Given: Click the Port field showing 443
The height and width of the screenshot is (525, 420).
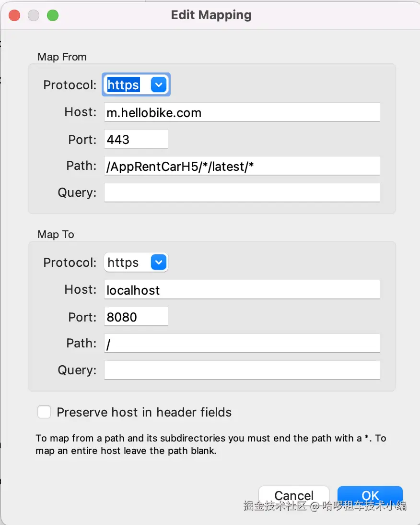Looking at the screenshot, I should click(x=136, y=139).
